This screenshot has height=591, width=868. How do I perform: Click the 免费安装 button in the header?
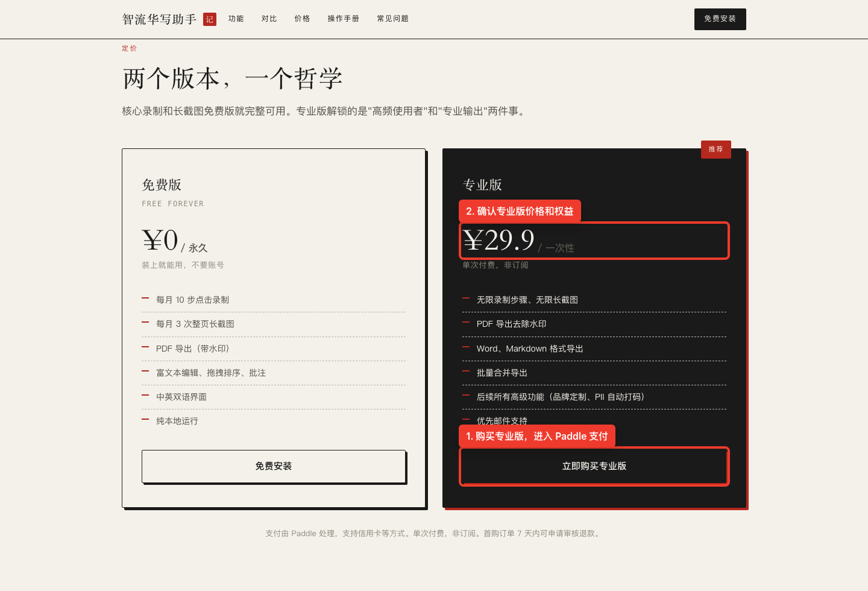click(x=720, y=19)
